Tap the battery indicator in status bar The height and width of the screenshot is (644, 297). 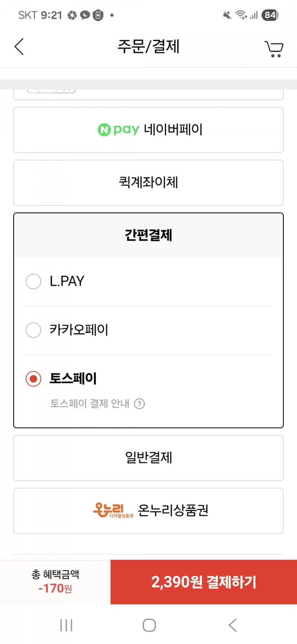[x=270, y=15]
